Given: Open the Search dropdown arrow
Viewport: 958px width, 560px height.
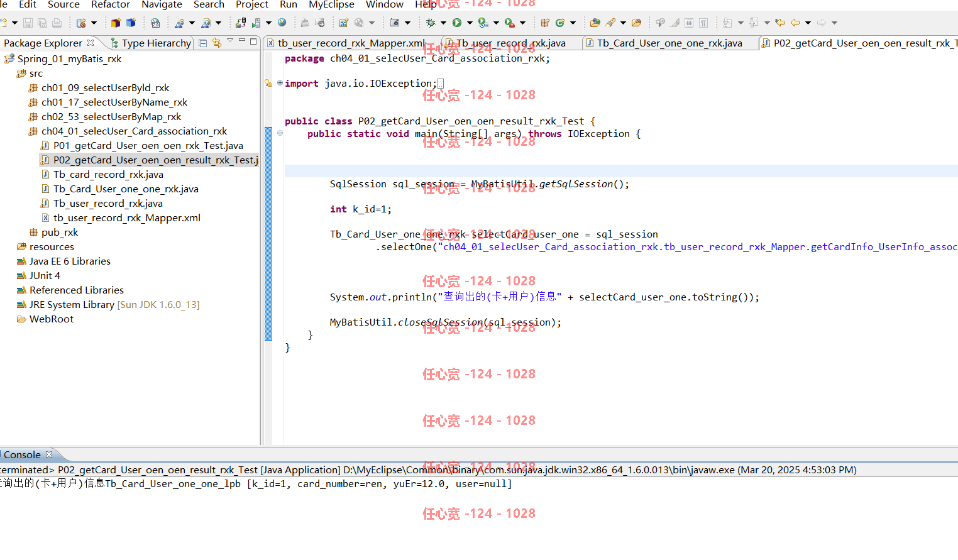Looking at the screenshot, I should coord(623,23).
